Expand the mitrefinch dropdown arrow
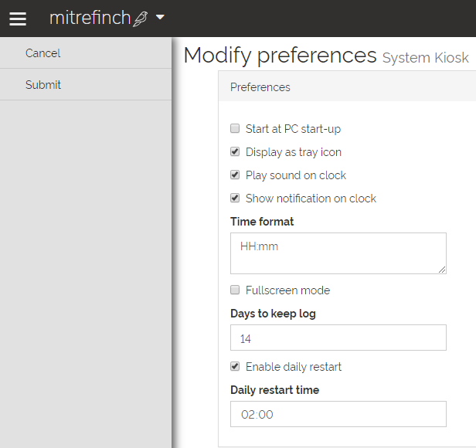Image resolution: width=476 pixels, height=448 pixels. pos(160,18)
